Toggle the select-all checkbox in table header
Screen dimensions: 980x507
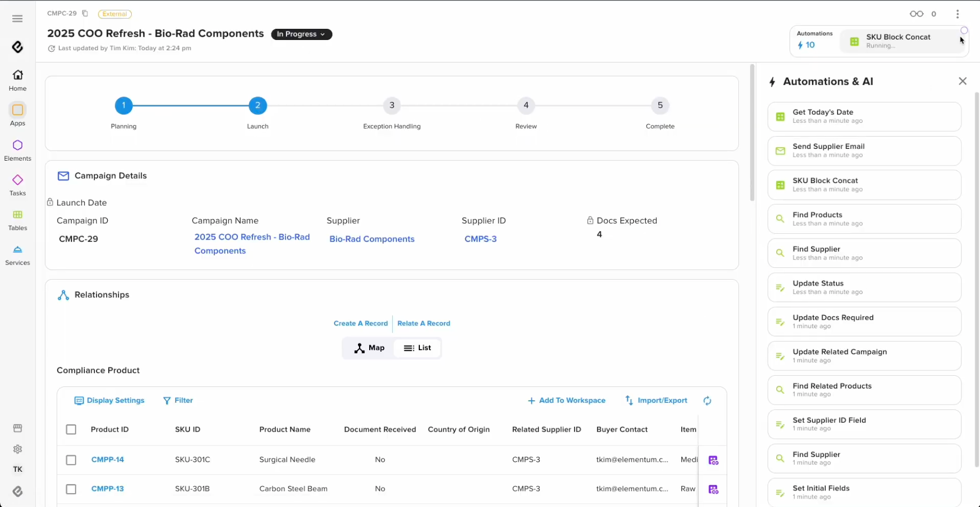pyautogui.click(x=71, y=430)
